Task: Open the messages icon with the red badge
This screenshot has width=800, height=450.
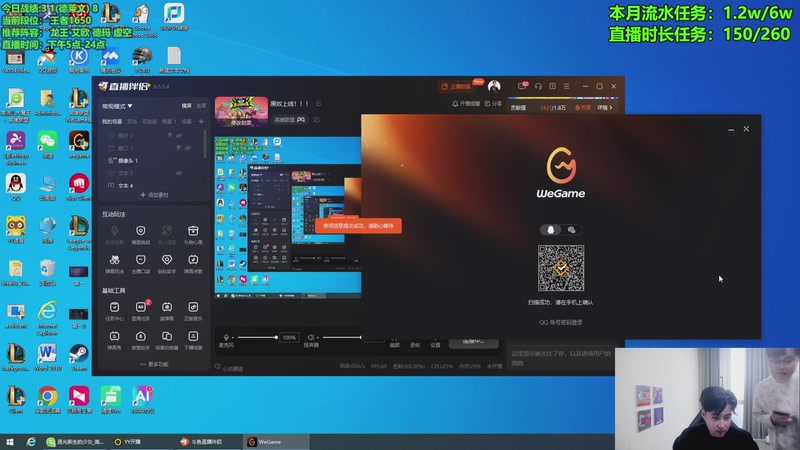Action: point(522,86)
